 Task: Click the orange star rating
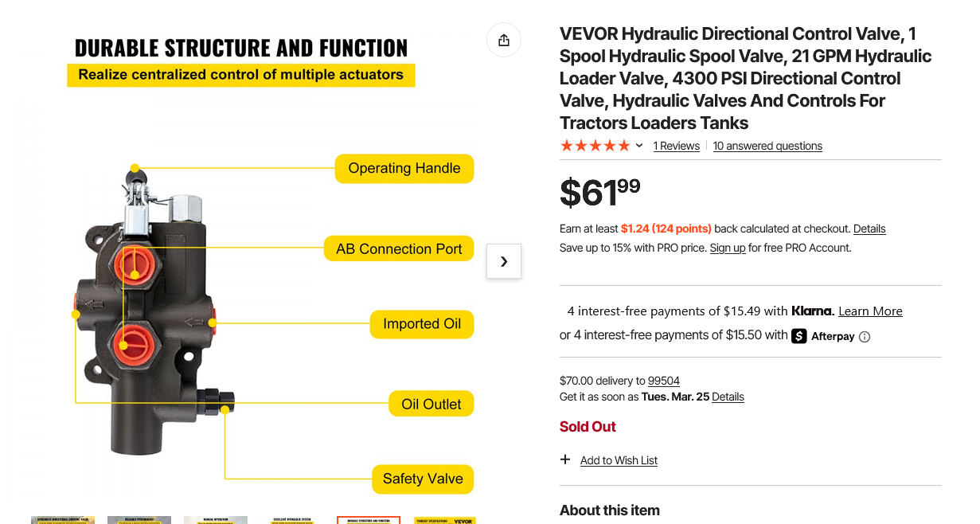click(x=595, y=146)
